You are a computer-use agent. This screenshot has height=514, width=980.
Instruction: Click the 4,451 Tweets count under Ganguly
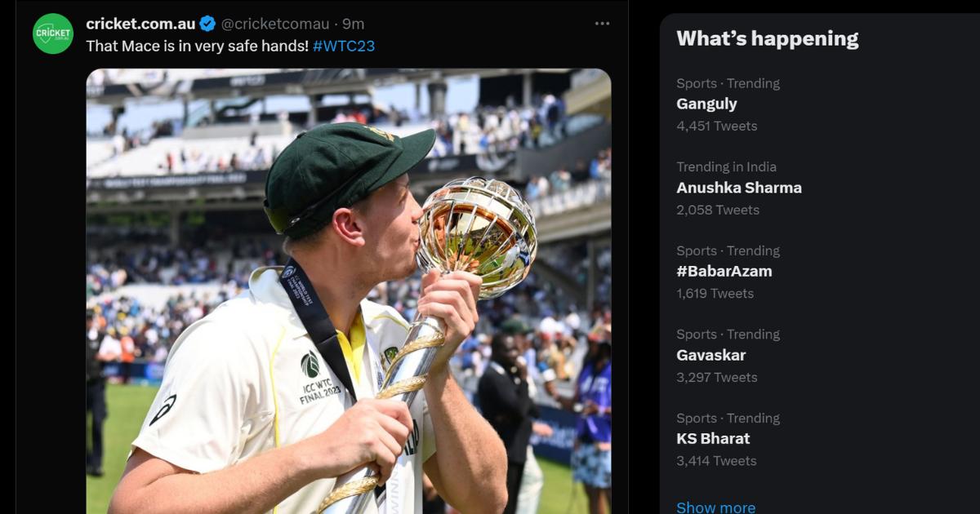coord(716,126)
